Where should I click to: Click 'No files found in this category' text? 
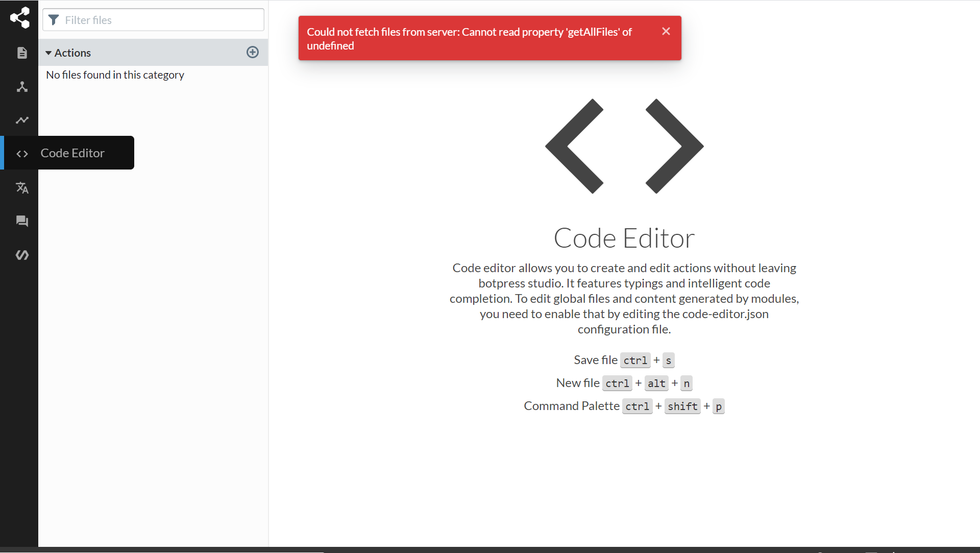pos(115,75)
